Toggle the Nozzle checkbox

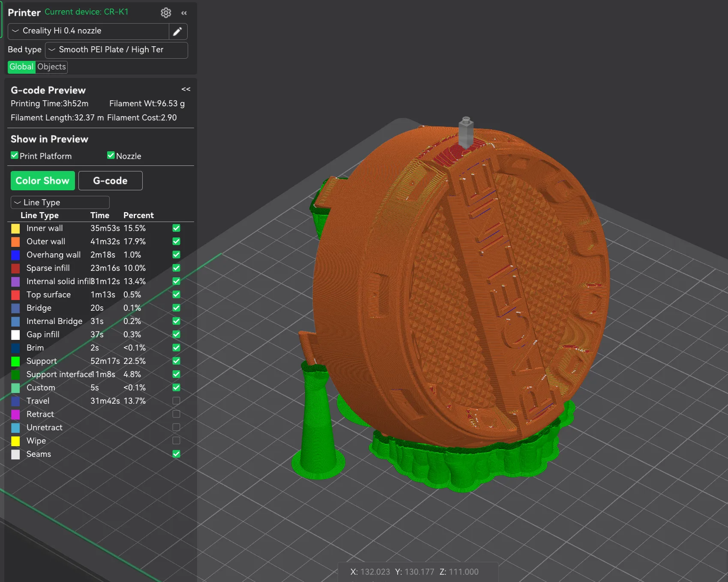[111, 156]
